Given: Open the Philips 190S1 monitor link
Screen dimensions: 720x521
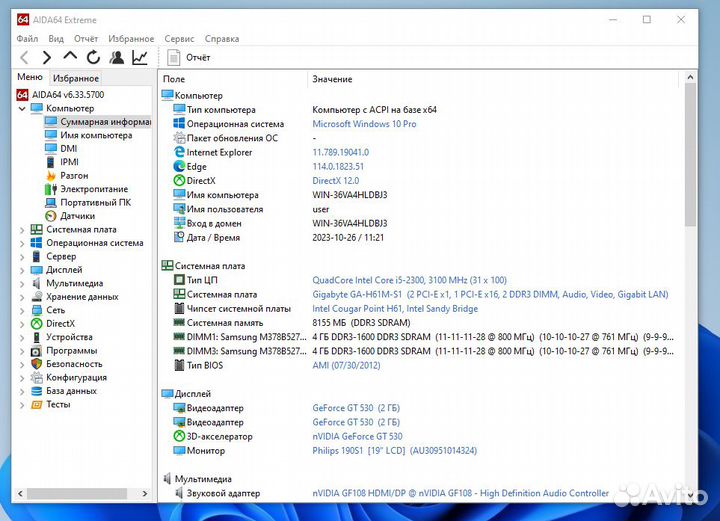Looking at the screenshot, I should coord(394,450).
